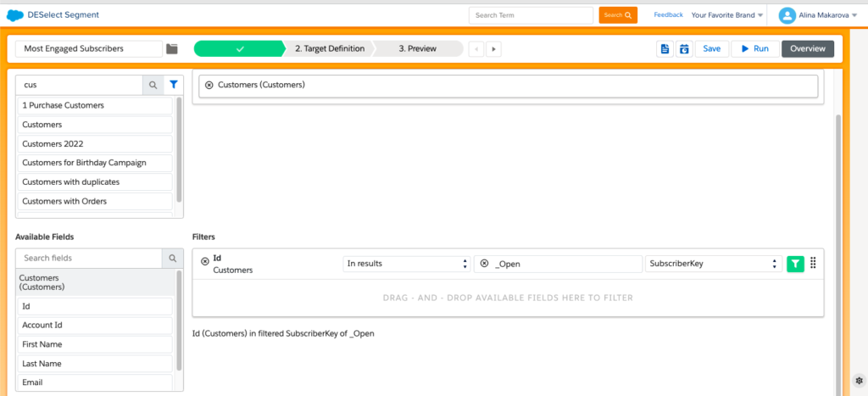
Task: Expand the Your Favorite Brand menu
Action: coord(726,15)
